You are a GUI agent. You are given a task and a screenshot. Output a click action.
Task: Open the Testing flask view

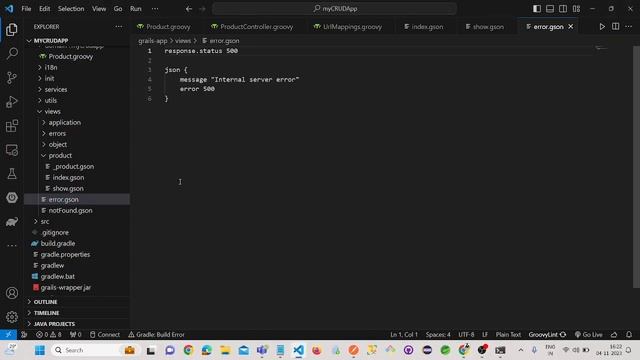tap(12, 174)
